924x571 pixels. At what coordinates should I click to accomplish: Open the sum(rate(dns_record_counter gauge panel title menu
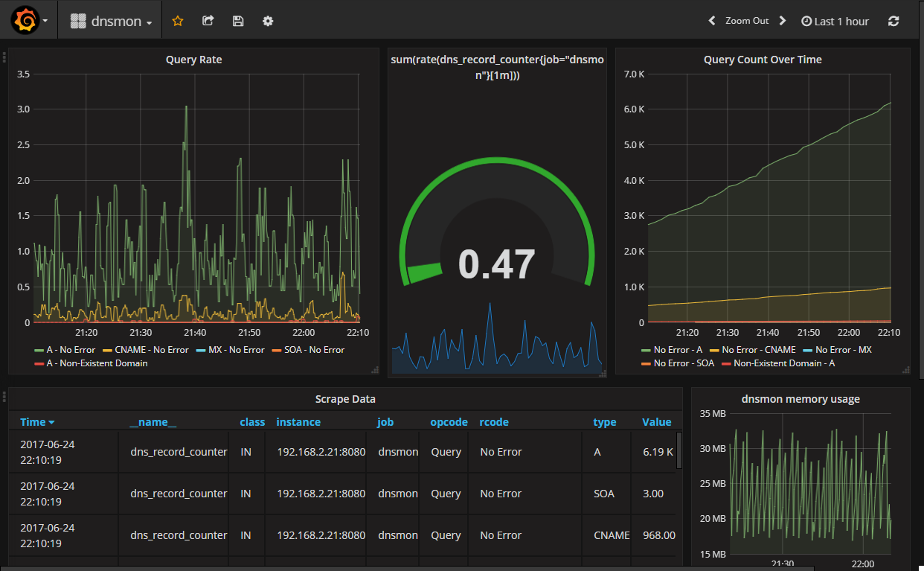coord(497,67)
